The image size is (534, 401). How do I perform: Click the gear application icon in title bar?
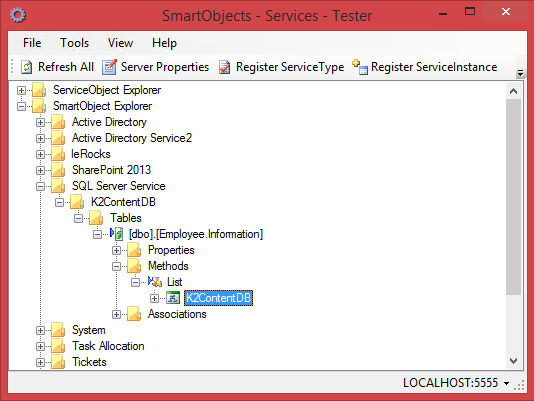pyautogui.click(x=18, y=15)
